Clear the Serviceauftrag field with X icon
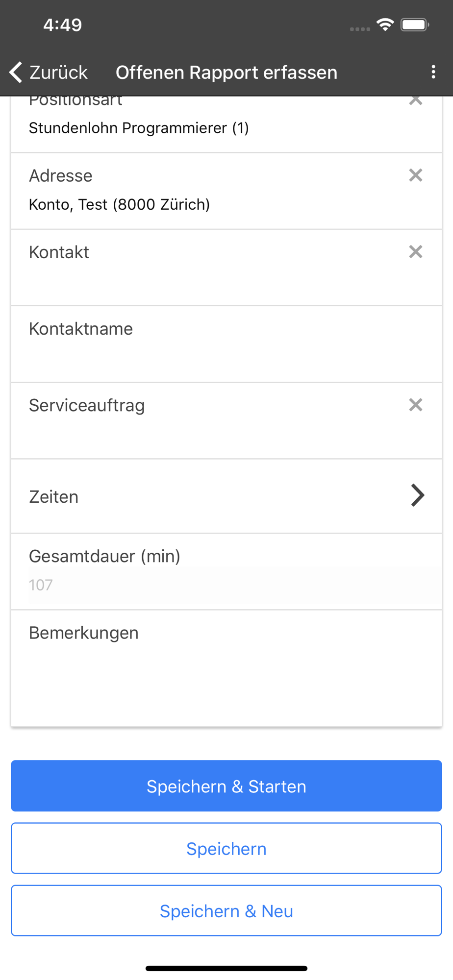453x980 pixels. coord(415,405)
